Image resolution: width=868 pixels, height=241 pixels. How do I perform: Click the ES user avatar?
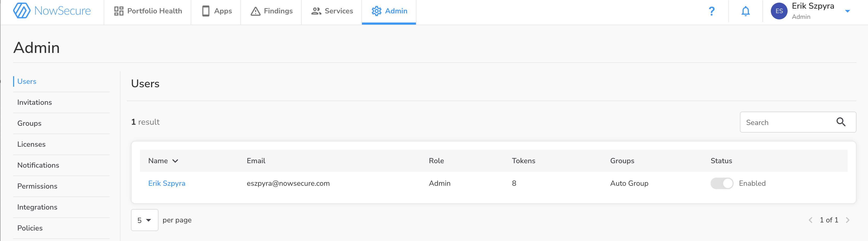pos(779,11)
